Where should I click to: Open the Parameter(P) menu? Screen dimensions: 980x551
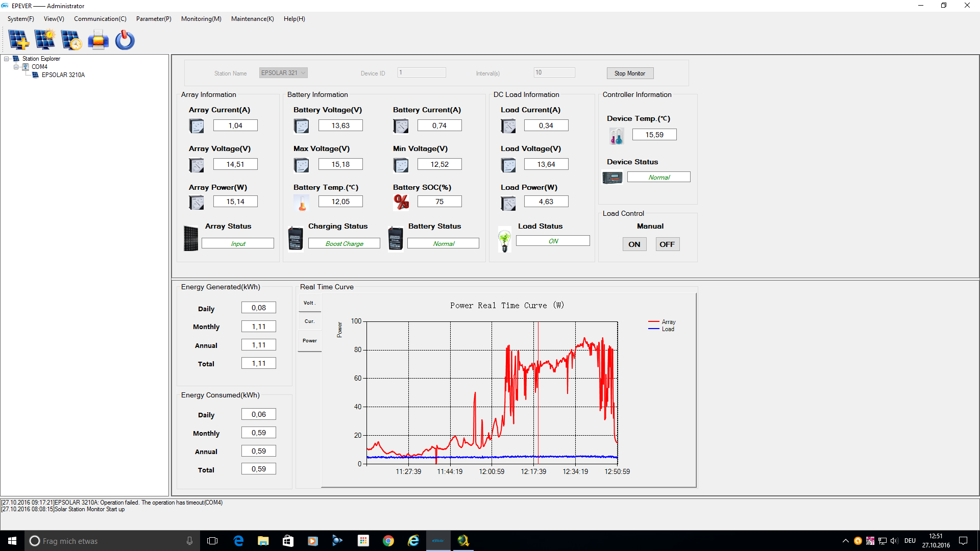[153, 19]
